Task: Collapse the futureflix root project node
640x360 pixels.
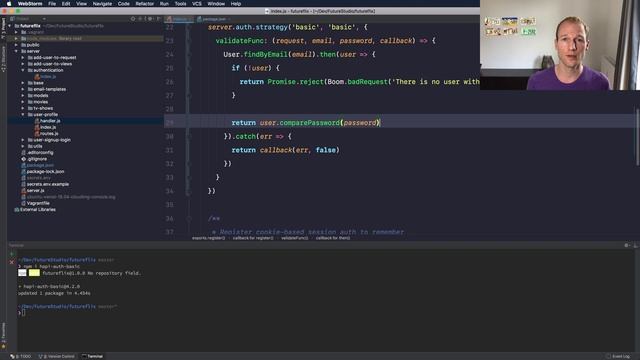Action: coord(10,26)
